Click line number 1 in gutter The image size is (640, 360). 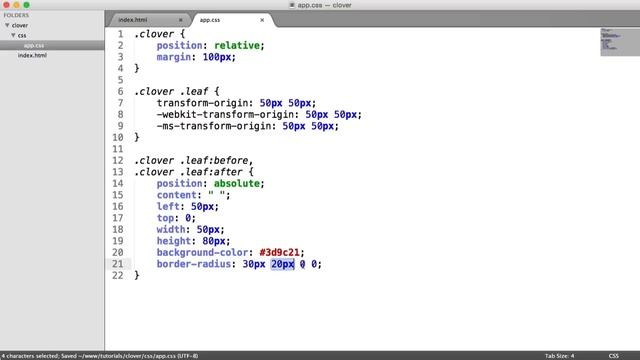click(x=120, y=34)
